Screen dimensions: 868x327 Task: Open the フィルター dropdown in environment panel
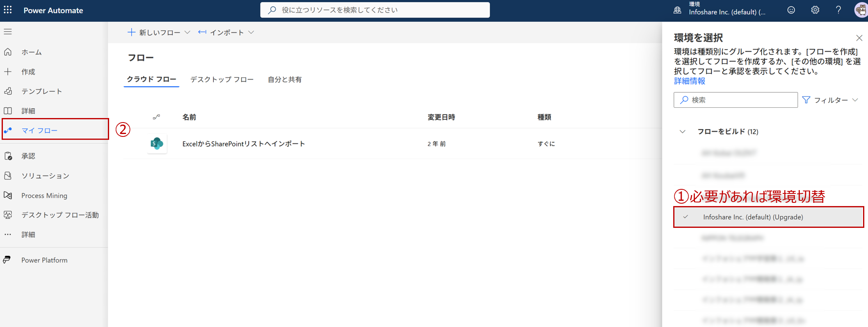(x=830, y=100)
